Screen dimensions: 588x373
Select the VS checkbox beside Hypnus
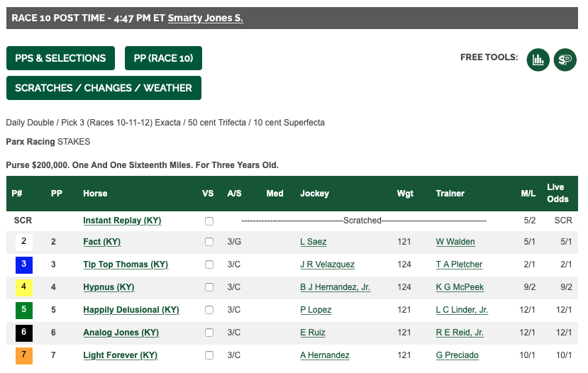(x=209, y=287)
